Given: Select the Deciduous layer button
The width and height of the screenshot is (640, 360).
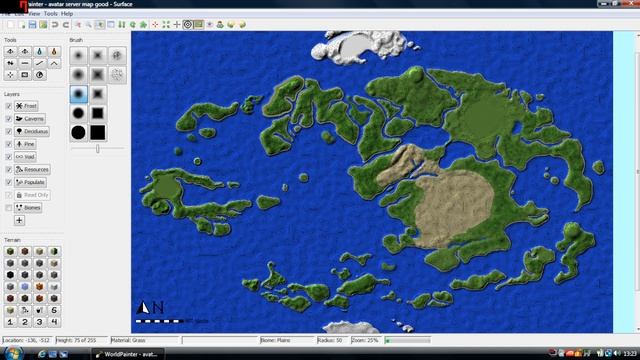Looking at the screenshot, I should [32, 131].
